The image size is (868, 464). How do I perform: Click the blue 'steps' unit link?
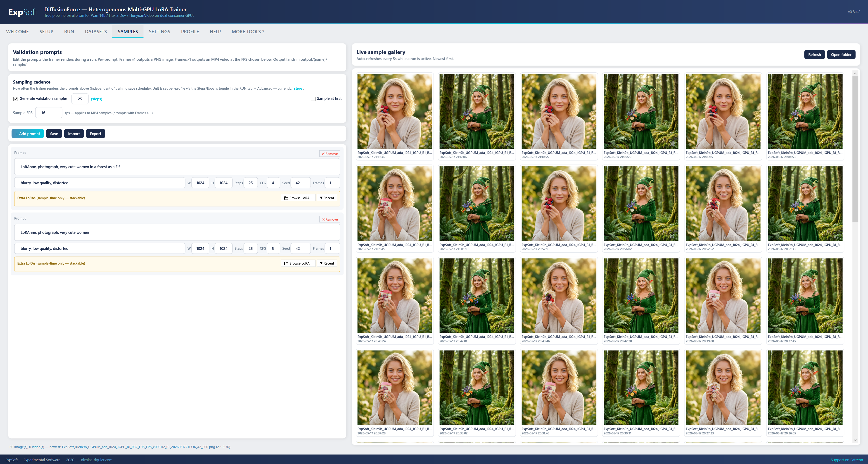(x=298, y=88)
